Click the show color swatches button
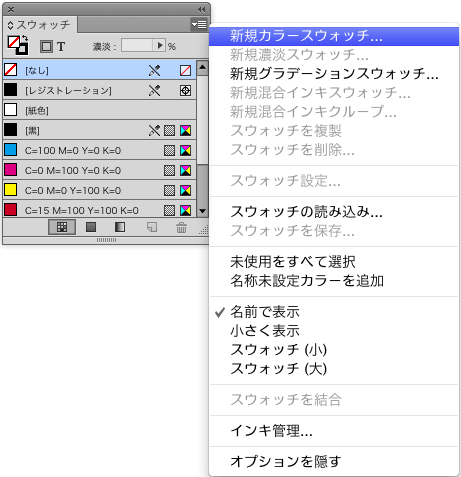 click(x=91, y=227)
